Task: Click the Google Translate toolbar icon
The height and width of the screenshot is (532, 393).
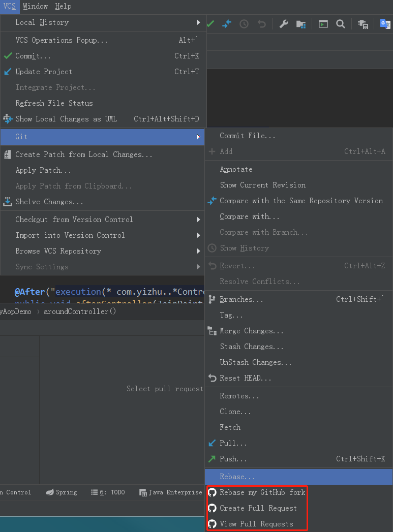Action: pyautogui.click(x=385, y=24)
